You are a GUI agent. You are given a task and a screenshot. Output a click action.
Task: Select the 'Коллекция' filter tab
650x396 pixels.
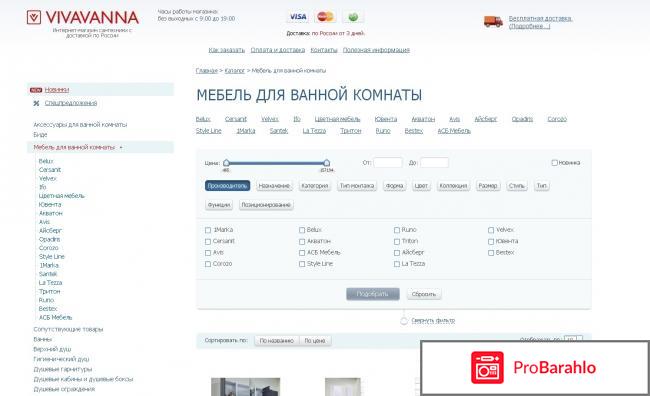click(x=453, y=186)
